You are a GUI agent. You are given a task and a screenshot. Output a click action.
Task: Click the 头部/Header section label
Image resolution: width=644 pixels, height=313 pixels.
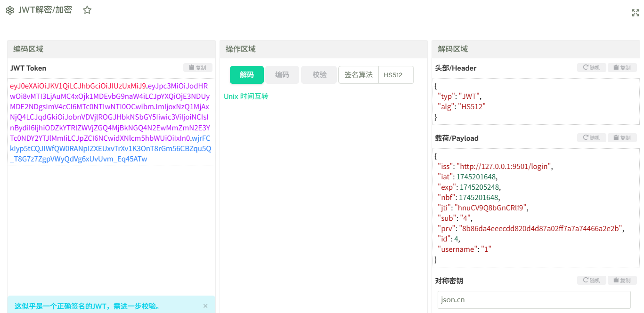point(456,68)
